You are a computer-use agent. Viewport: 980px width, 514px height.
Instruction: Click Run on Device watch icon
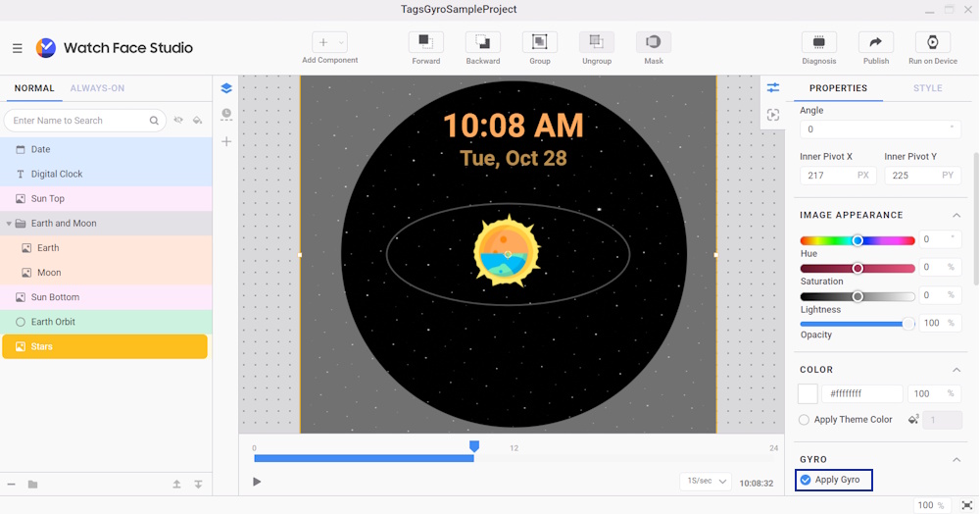tap(932, 42)
